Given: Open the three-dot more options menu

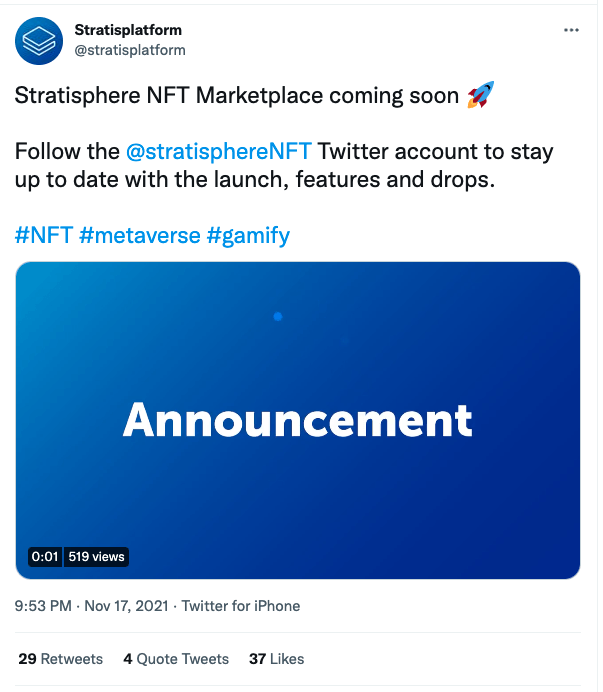Looking at the screenshot, I should (571, 30).
